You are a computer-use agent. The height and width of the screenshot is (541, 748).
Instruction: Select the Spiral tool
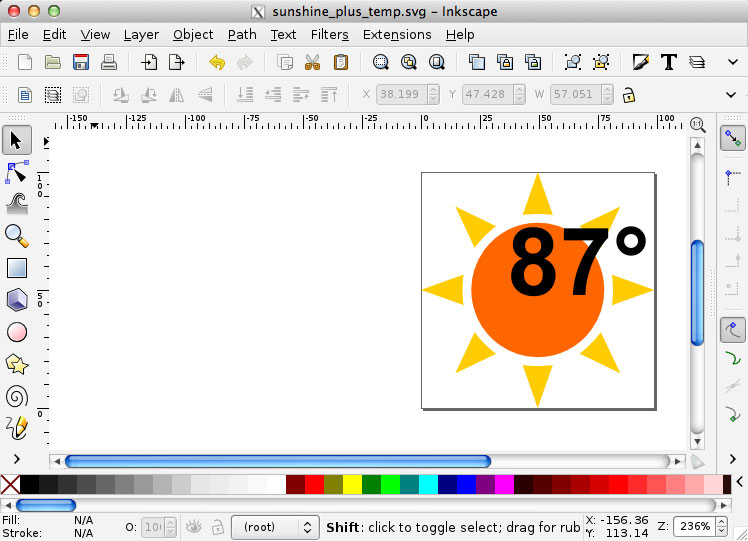pyautogui.click(x=17, y=396)
